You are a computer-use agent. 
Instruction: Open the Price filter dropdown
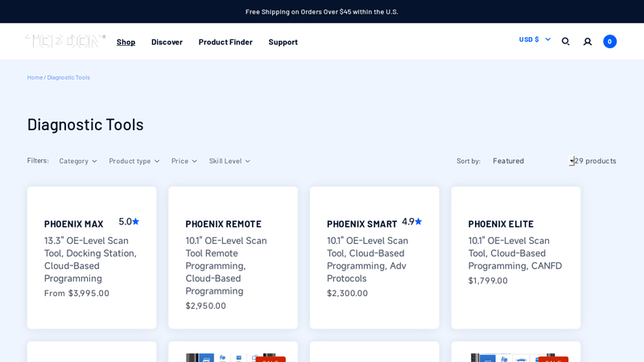point(184,161)
